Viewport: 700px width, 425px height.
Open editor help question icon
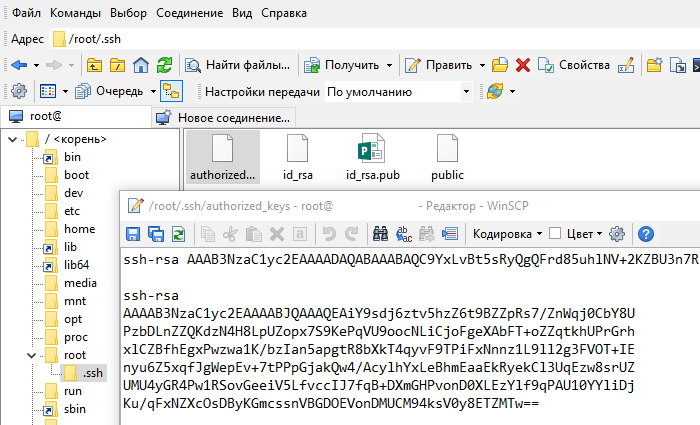pos(646,234)
